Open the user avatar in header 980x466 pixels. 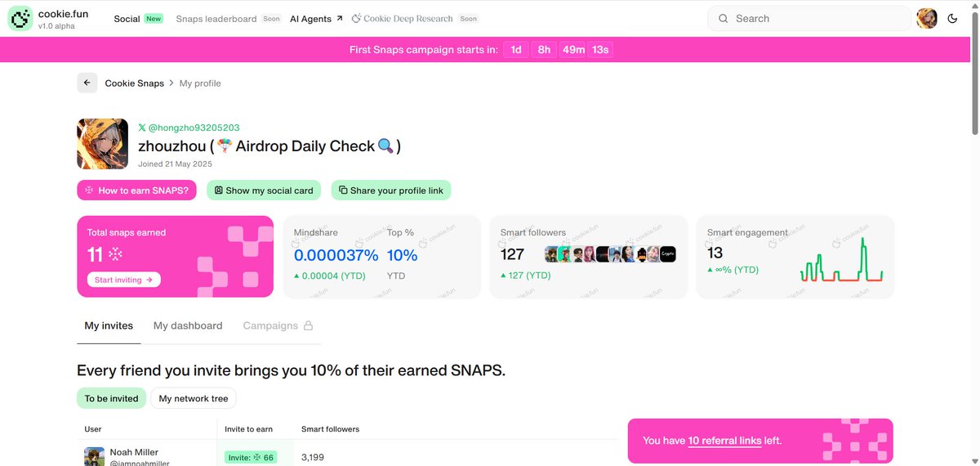(927, 19)
